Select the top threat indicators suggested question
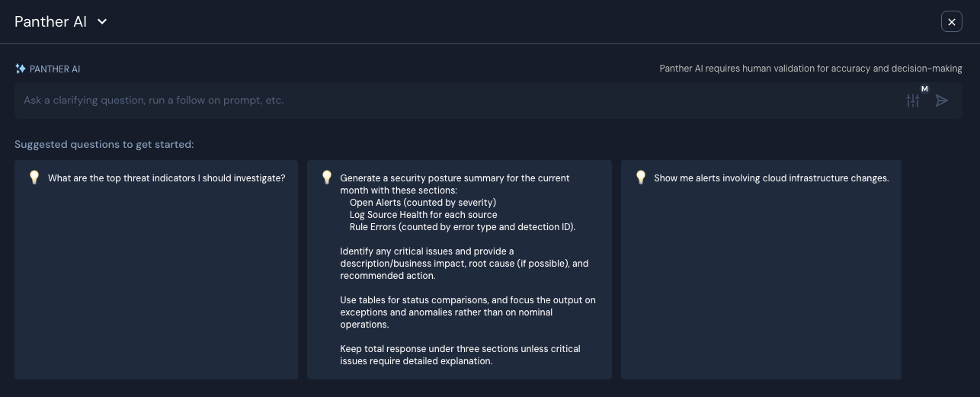This screenshot has width=980, height=397. tap(166, 178)
